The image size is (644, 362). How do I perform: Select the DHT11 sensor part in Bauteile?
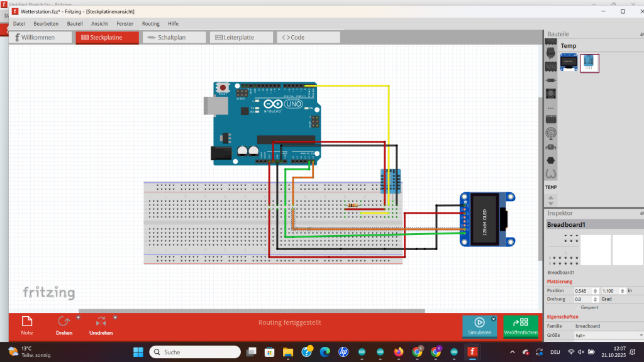[589, 63]
